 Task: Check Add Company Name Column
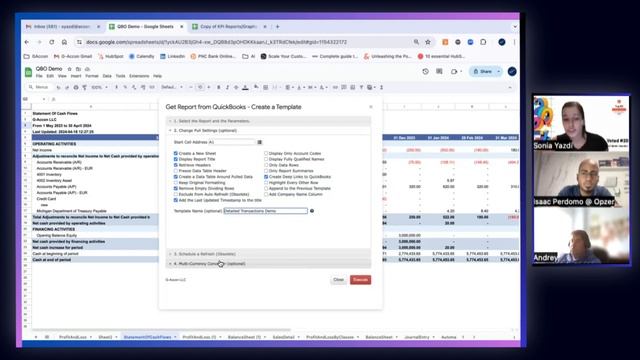click(x=266, y=194)
